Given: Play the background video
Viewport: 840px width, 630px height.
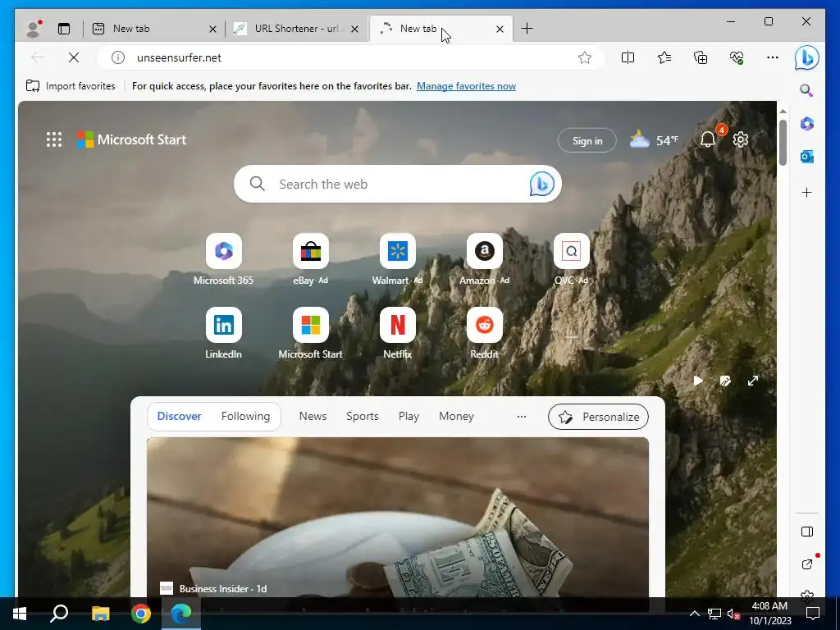Looking at the screenshot, I should pos(698,381).
